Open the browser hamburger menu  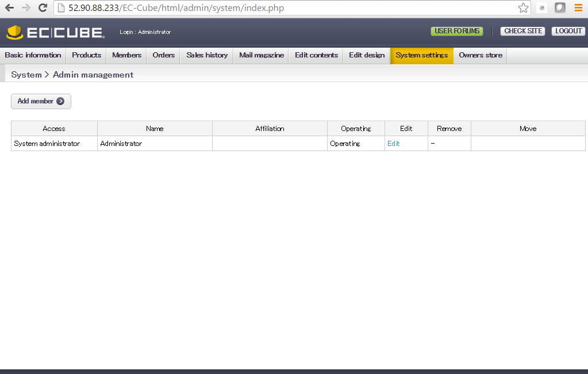(x=578, y=8)
